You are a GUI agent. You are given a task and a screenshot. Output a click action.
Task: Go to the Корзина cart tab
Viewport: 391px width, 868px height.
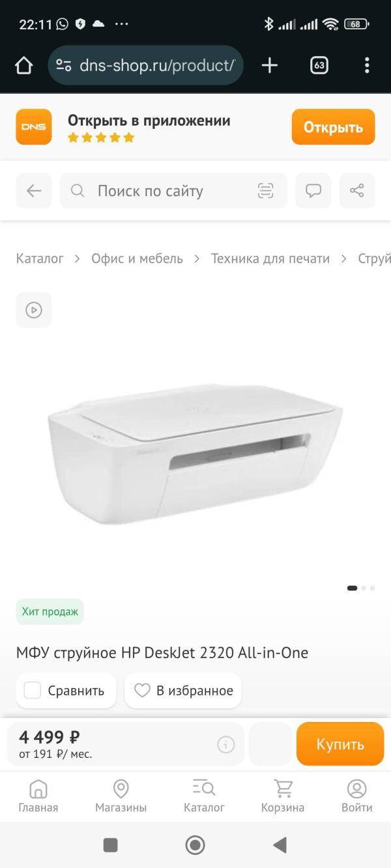point(283,796)
